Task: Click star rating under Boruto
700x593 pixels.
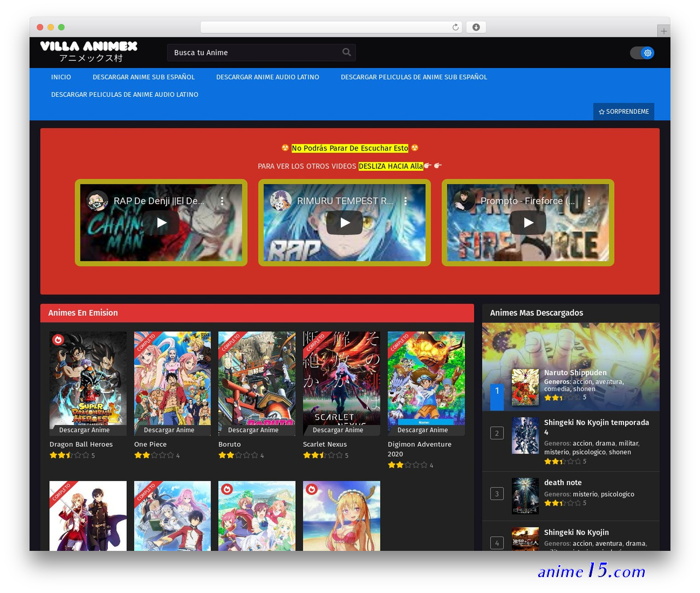Action: point(238,455)
